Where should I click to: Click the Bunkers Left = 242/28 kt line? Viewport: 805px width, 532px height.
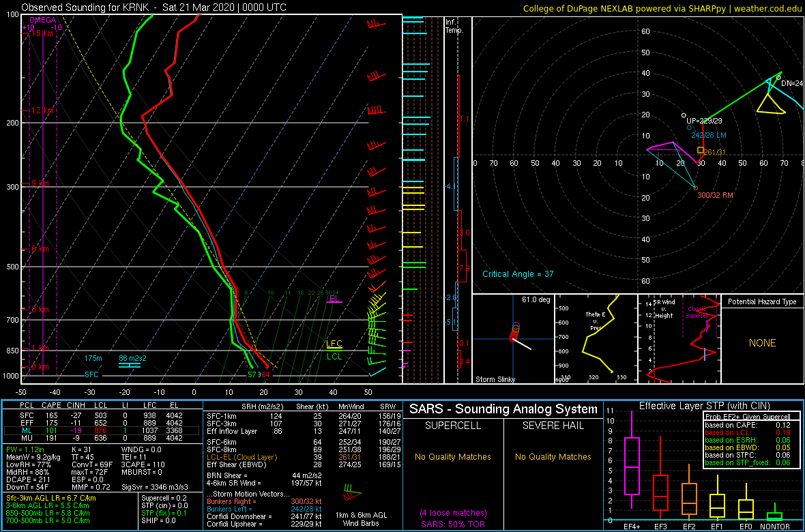coord(264,509)
